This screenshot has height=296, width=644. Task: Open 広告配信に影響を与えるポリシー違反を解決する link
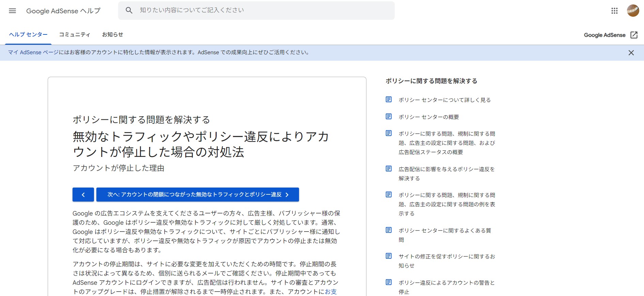pyautogui.click(x=446, y=174)
